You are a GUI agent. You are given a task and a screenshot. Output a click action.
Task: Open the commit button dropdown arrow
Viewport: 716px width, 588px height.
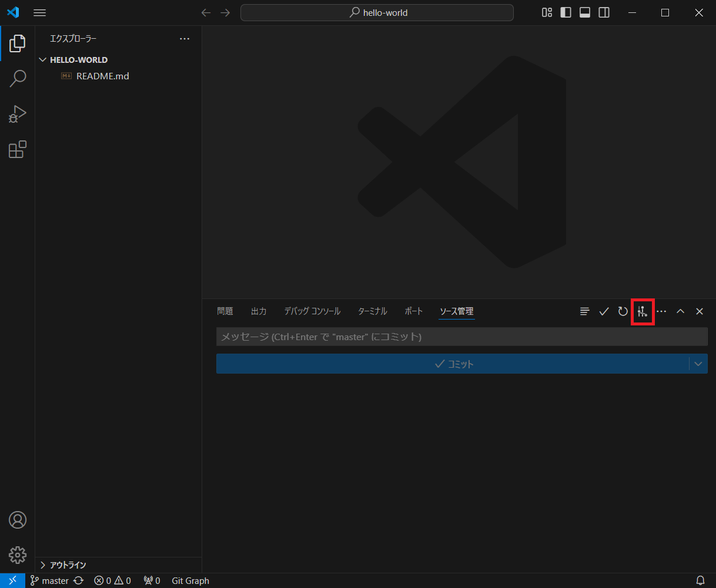(x=698, y=364)
